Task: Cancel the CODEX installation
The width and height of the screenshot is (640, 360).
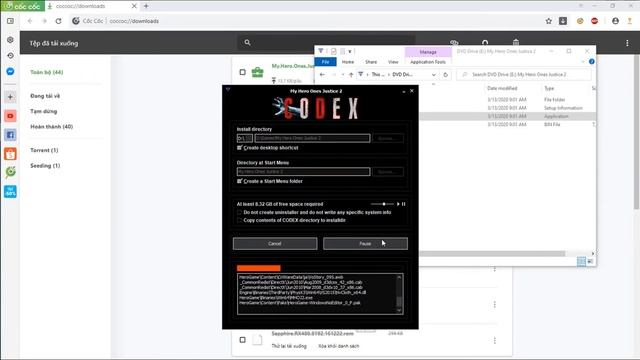Action: point(275,244)
